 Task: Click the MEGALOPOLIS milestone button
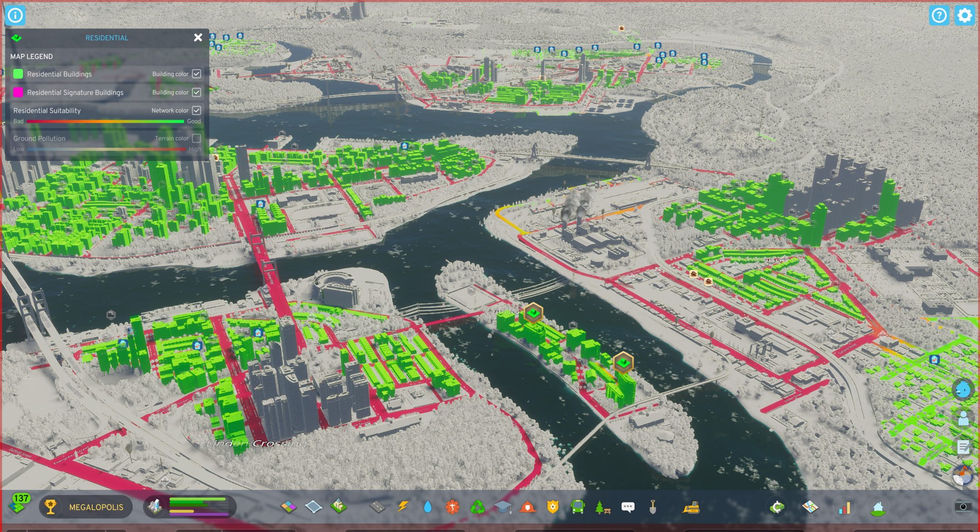click(86, 507)
